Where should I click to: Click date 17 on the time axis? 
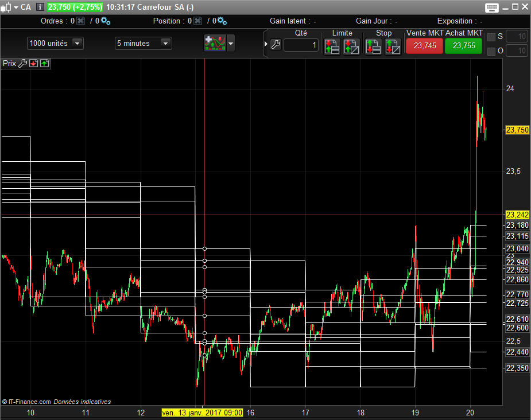point(305,413)
